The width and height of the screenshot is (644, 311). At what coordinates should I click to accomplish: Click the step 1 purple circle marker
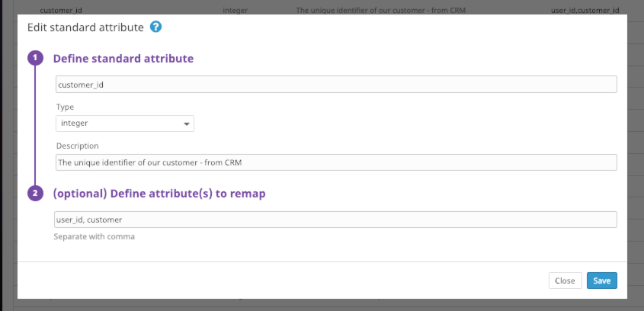point(35,58)
